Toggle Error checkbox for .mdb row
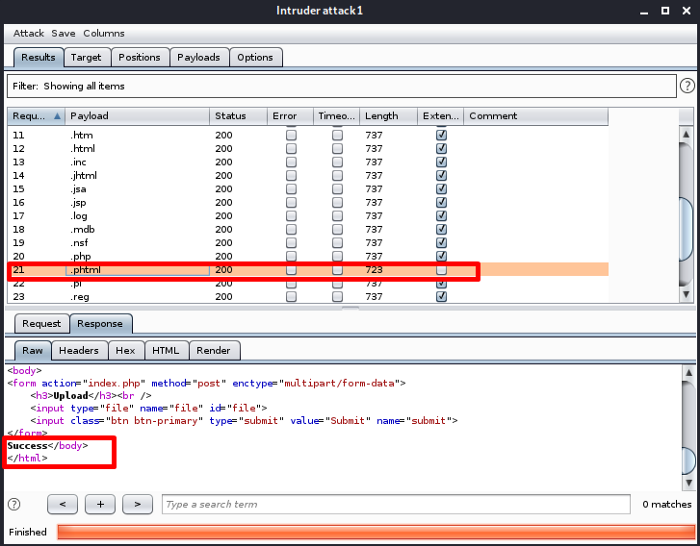The height and width of the screenshot is (546, 700). click(291, 229)
